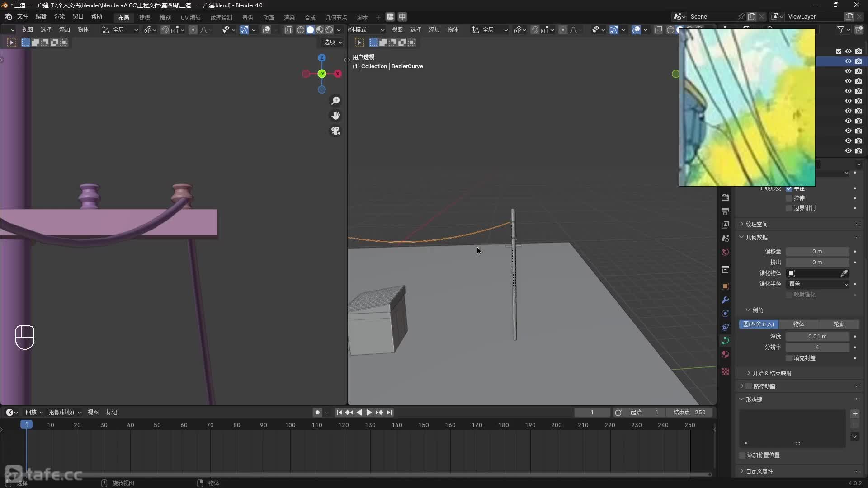
Task: Open the 窗口 menu
Action: point(78,16)
